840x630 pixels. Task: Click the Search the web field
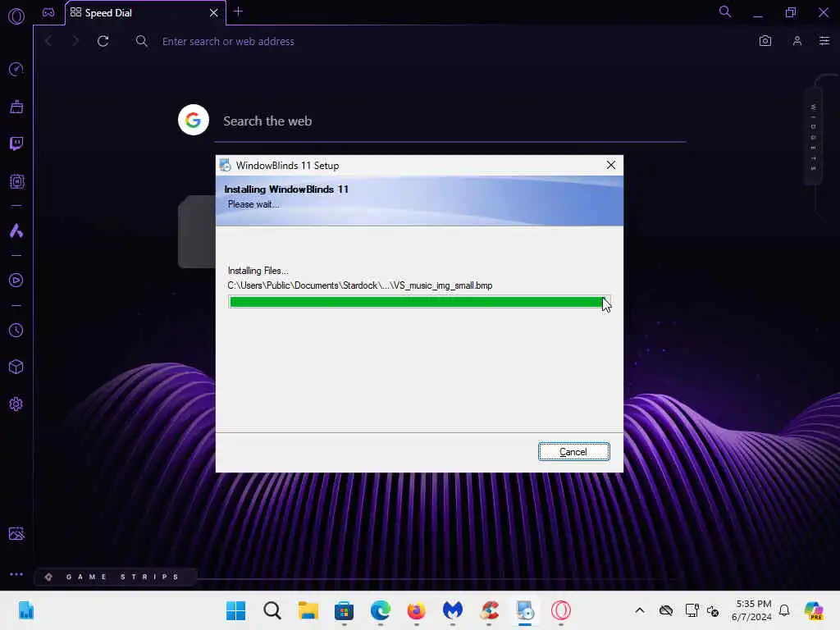click(x=450, y=121)
